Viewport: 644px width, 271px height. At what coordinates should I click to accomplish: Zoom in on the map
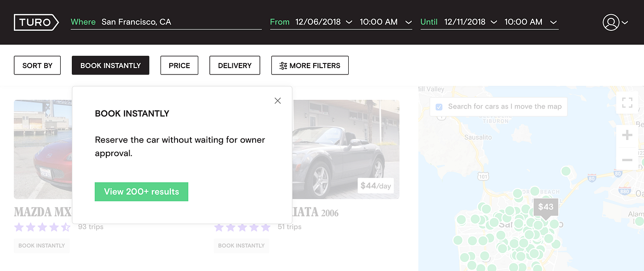(627, 136)
